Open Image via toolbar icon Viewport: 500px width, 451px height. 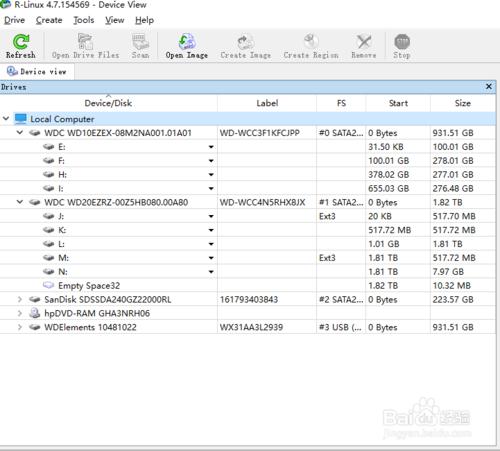coord(186,42)
